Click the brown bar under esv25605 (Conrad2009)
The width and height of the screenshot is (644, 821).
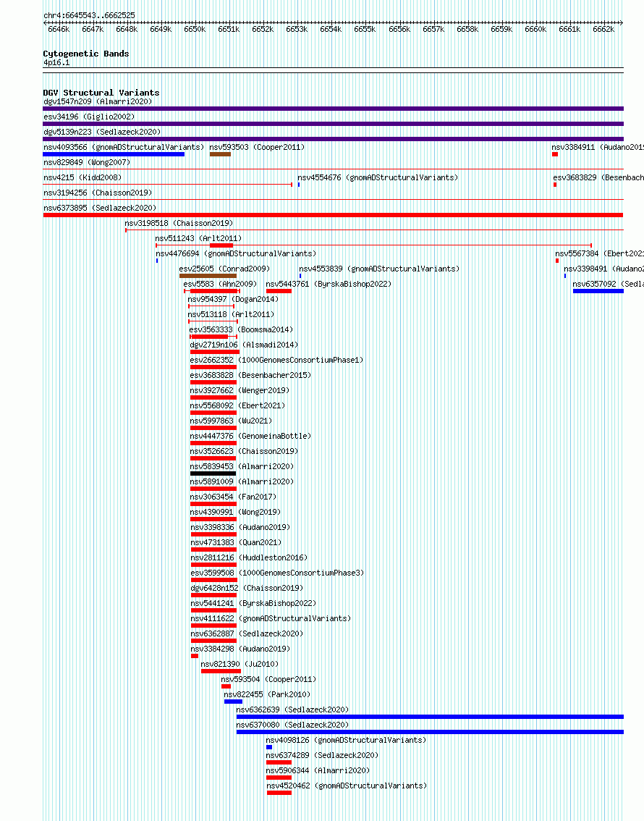(208, 275)
